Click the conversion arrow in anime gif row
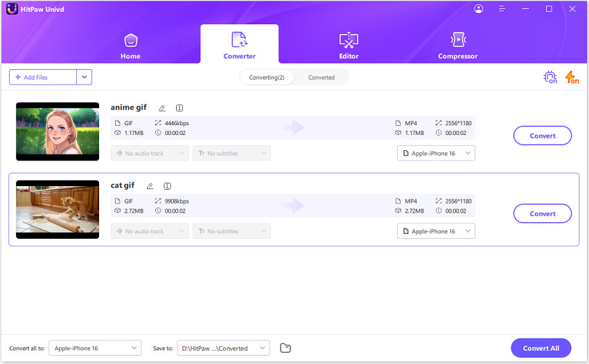Viewport: 589px width, 364px height. (292, 127)
